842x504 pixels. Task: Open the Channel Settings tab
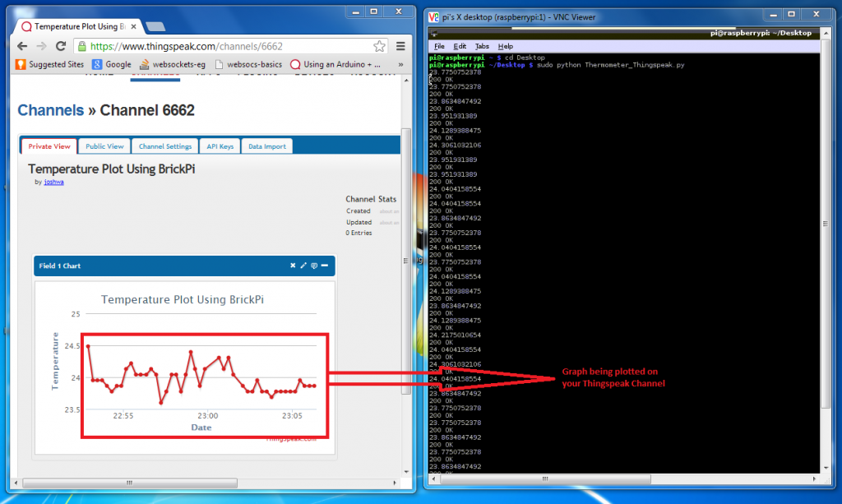(x=164, y=146)
